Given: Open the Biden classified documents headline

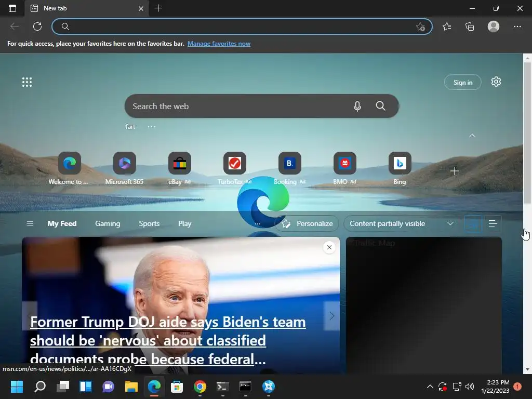Looking at the screenshot, I should click(168, 340).
